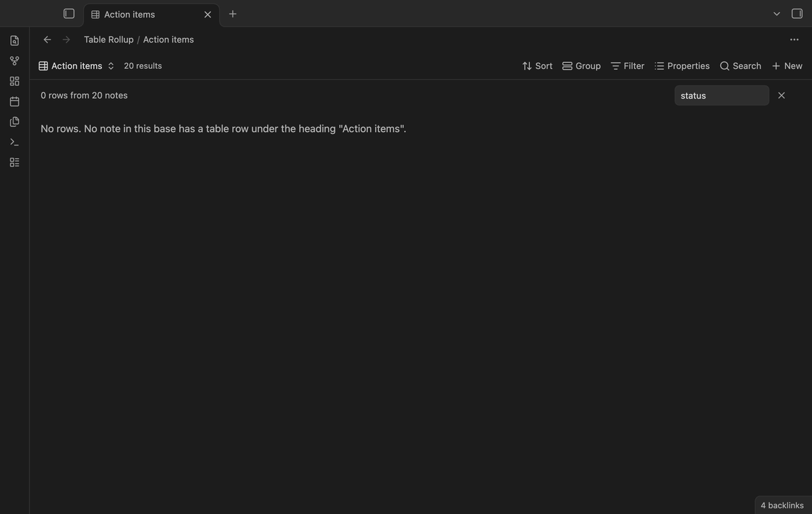Navigate back with the left arrow
812x514 pixels.
click(x=47, y=39)
